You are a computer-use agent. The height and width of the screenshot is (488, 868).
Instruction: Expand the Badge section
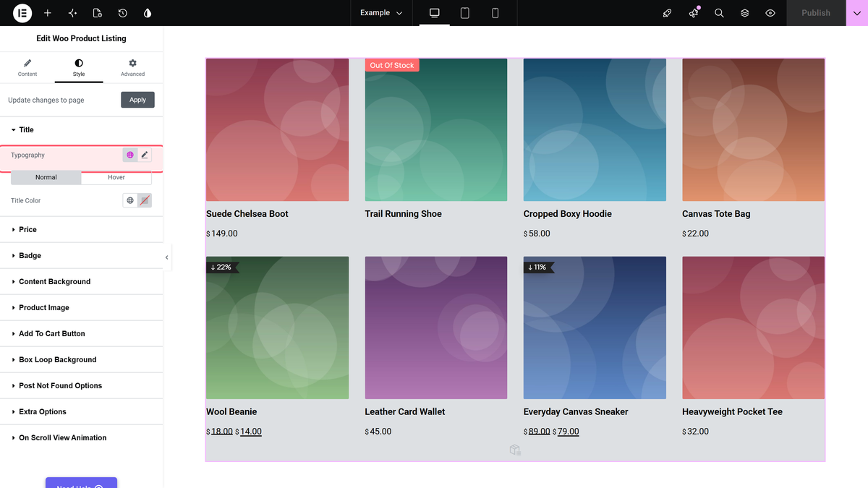(82, 255)
